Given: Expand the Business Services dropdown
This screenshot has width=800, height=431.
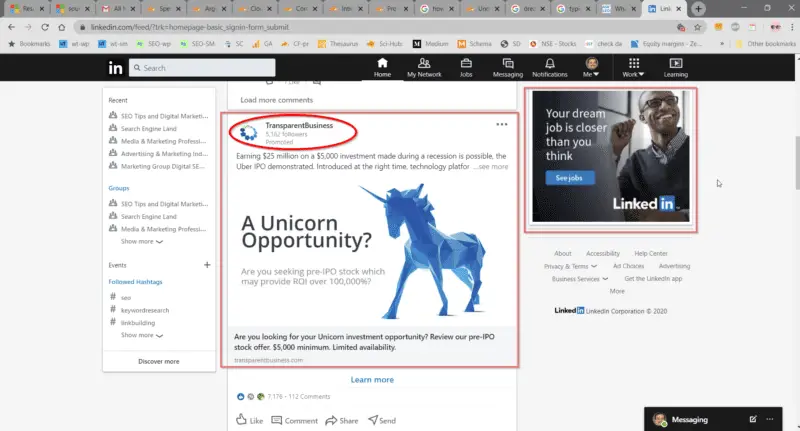Looking at the screenshot, I should click(x=580, y=279).
